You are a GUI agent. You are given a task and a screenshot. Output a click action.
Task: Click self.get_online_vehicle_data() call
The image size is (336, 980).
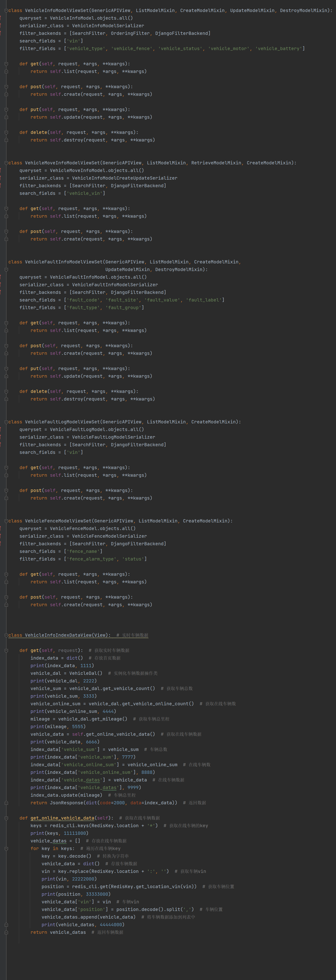point(113,734)
